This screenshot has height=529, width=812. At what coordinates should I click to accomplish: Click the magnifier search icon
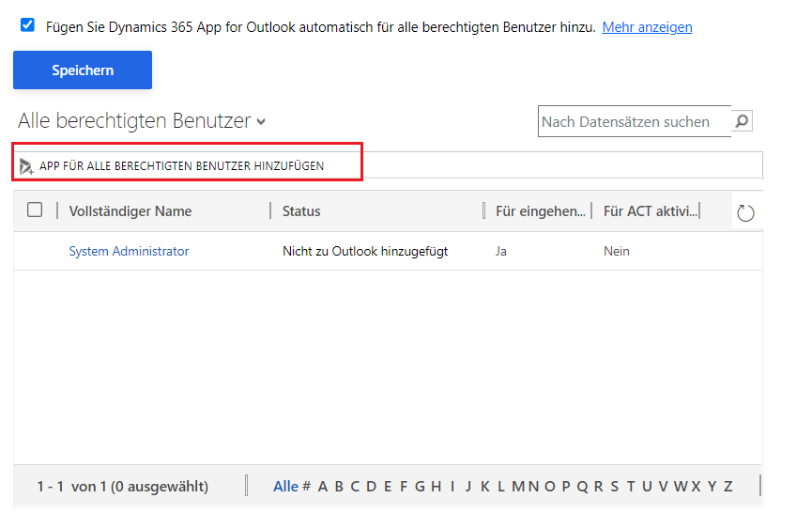[742, 121]
